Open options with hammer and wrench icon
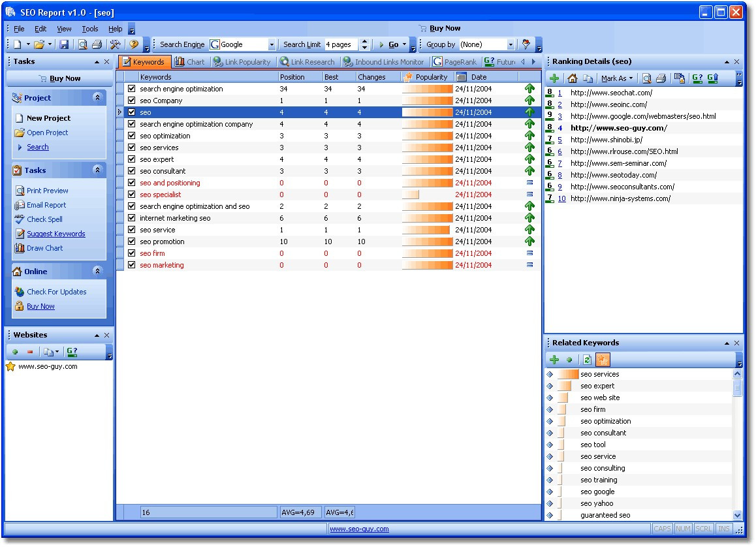The width and height of the screenshot is (756, 547). (x=116, y=44)
